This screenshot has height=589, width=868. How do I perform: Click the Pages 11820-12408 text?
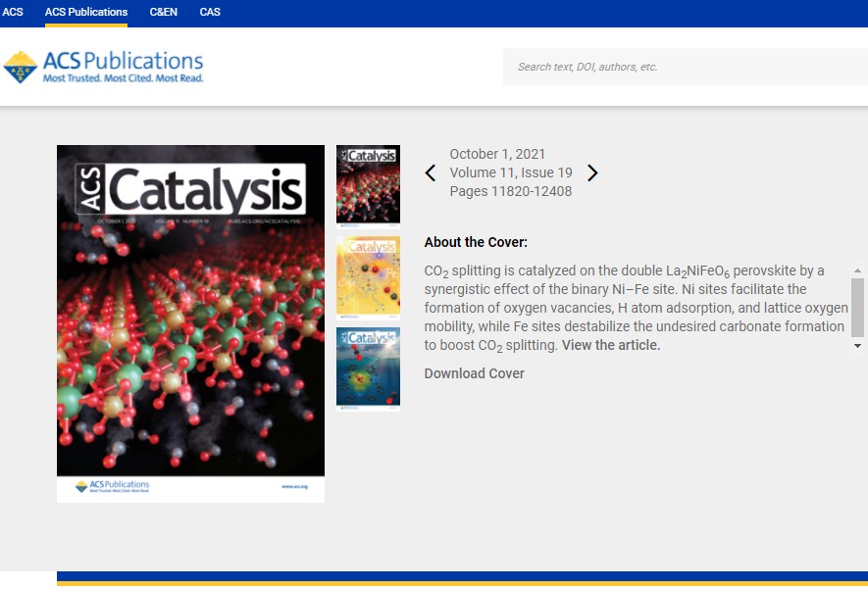[x=510, y=191]
